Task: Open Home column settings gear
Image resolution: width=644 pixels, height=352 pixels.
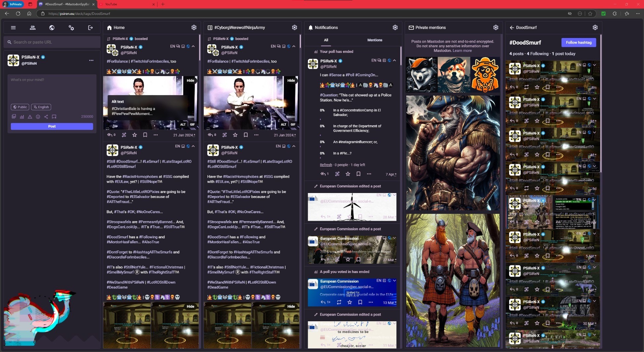Action: click(194, 28)
